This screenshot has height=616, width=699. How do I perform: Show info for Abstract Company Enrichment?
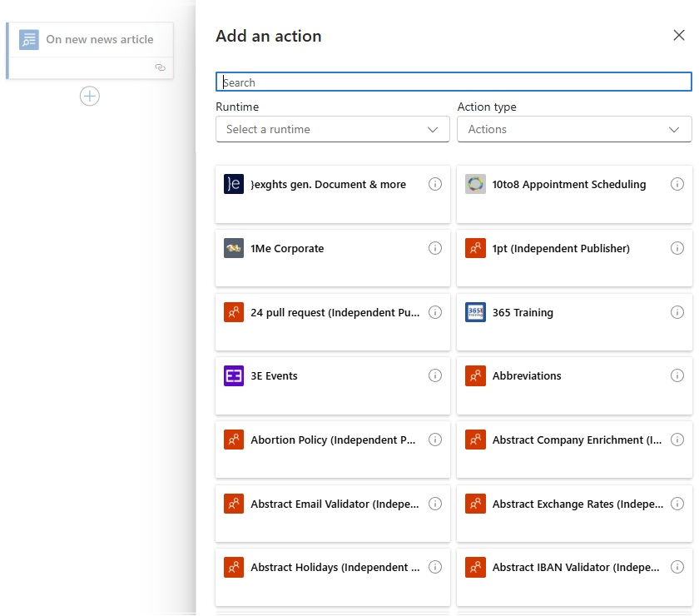[x=677, y=440]
